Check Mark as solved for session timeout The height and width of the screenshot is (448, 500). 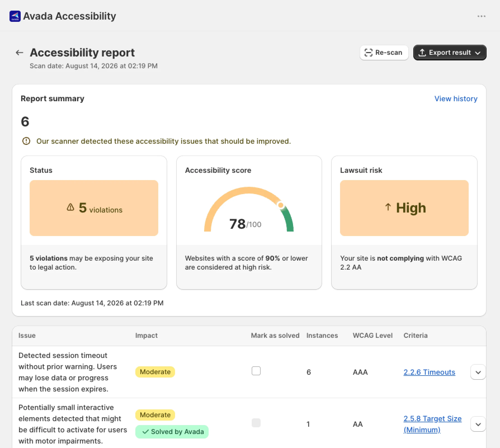256,371
